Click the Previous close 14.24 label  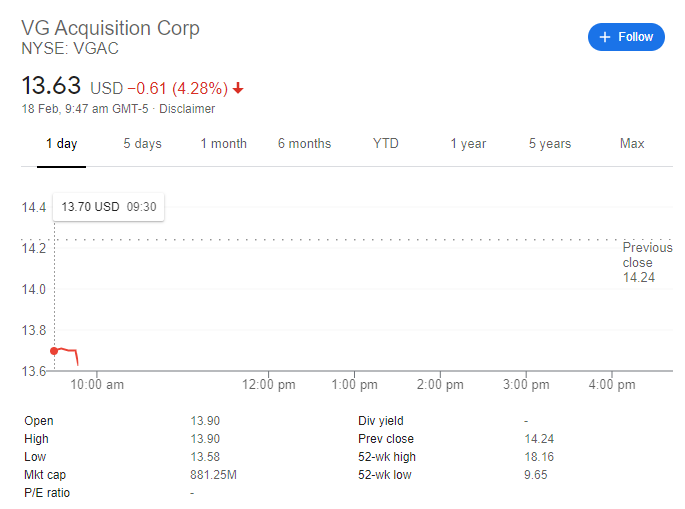[x=647, y=262]
